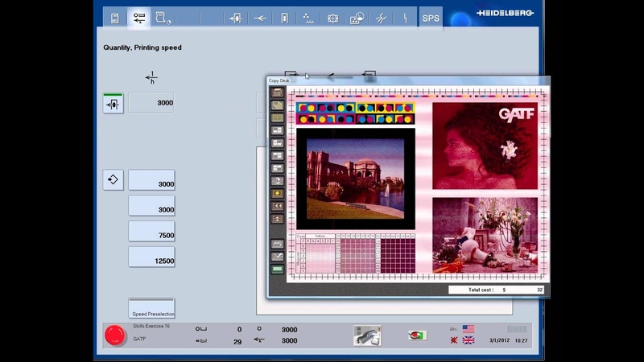Click the yellow star icon in Copy Desk sidebar
The height and width of the screenshot is (362, 644).
[x=277, y=193]
